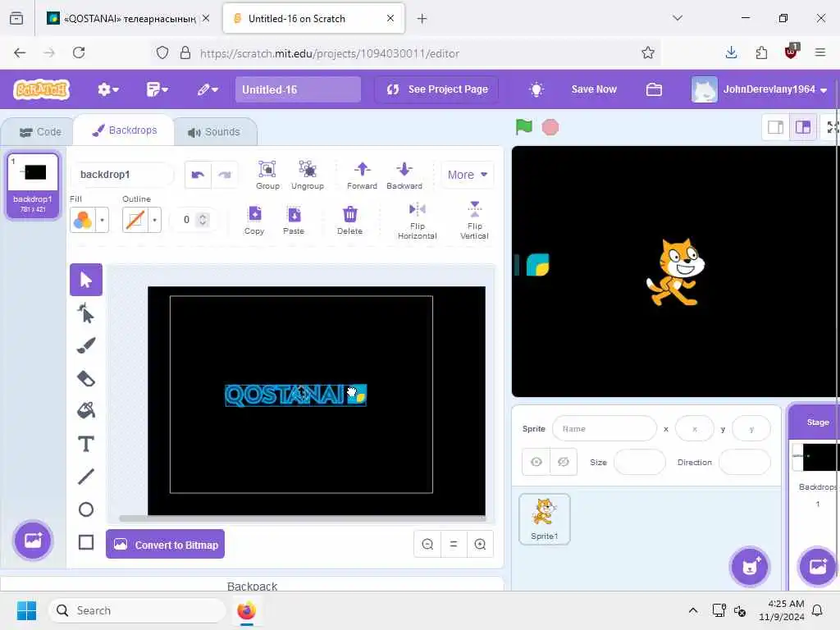This screenshot has height=630, width=840.
Task: Reset paint canvas zoom
Action: tap(454, 545)
